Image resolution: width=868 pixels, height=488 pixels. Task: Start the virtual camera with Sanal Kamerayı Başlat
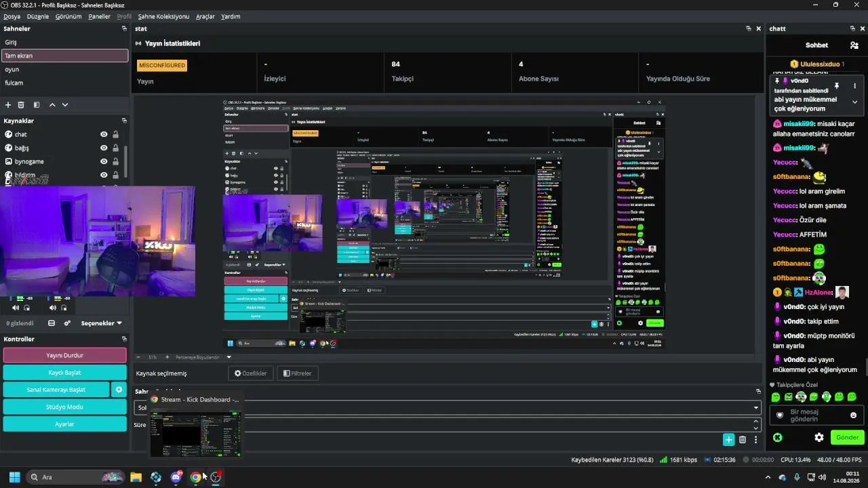tap(56, 390)
